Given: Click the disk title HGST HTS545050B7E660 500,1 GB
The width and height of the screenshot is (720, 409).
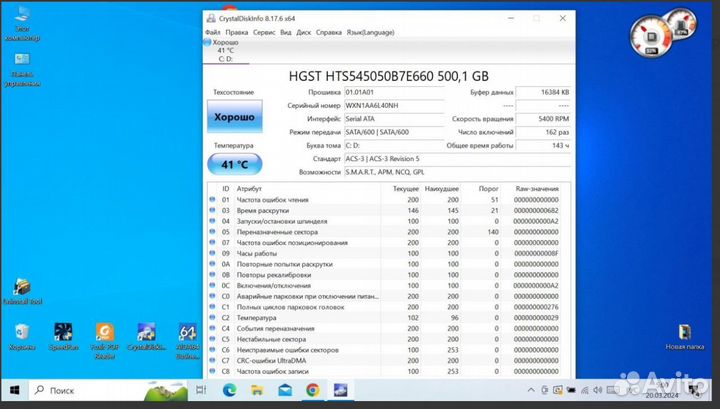Looking at the screenshot, I should pyautogui.click(x=388, y=76).
